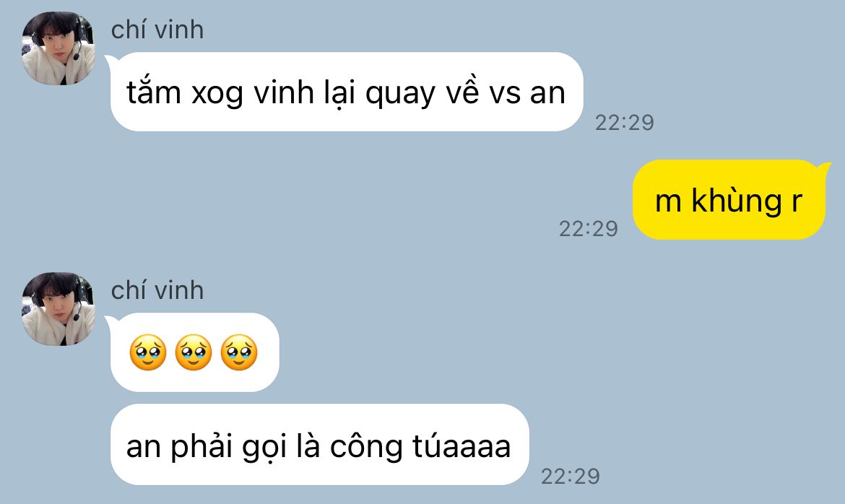Tap the middle pleading face emoji
This screenshot has height=504, width=845.
coord(194,352)
